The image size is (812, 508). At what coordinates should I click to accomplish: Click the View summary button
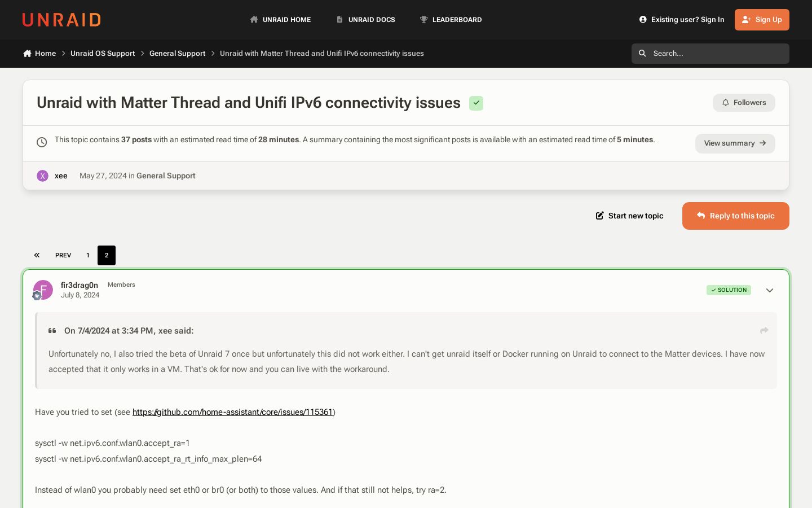[735, 143]
